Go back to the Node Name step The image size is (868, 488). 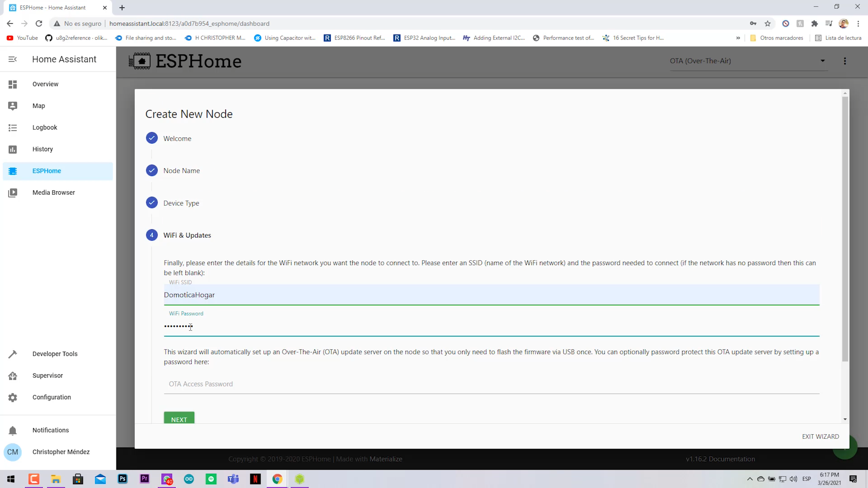(x=173, y=170)
